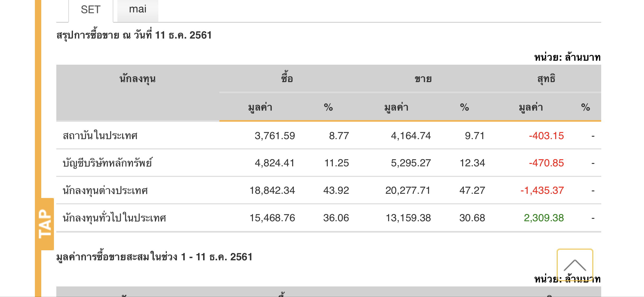Click the red net value -403.15
Image resolution: width=644 pixels, height=297 pixels.
546,136
